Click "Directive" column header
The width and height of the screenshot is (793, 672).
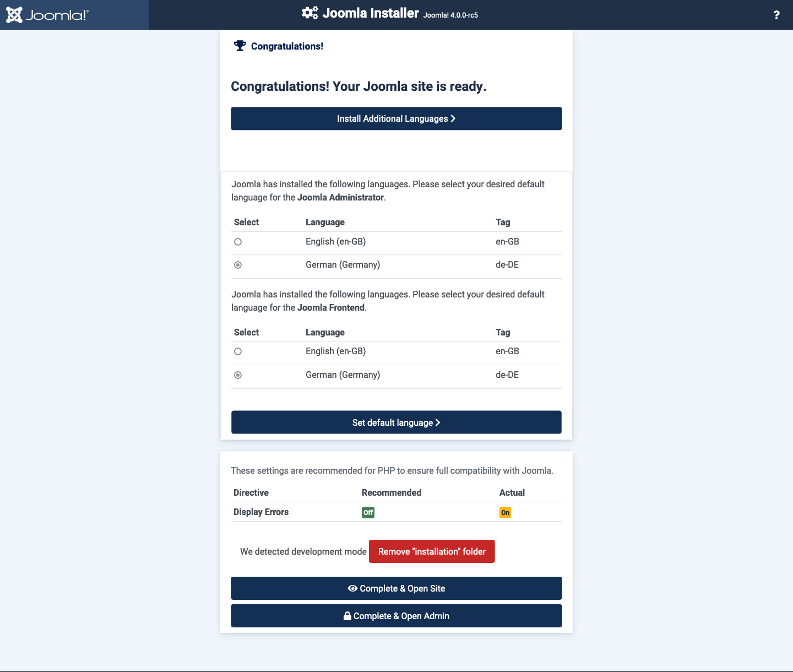(x=251, y=492)
